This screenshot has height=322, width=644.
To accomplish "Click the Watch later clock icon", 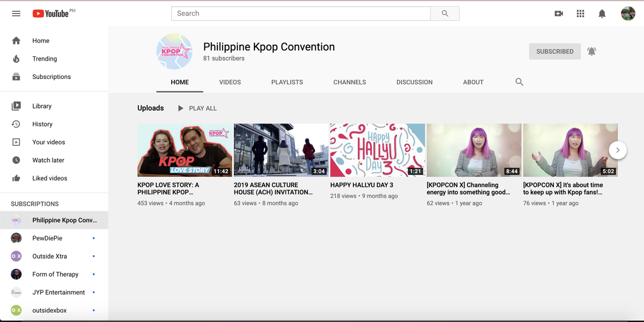I will tap(16, 160).
